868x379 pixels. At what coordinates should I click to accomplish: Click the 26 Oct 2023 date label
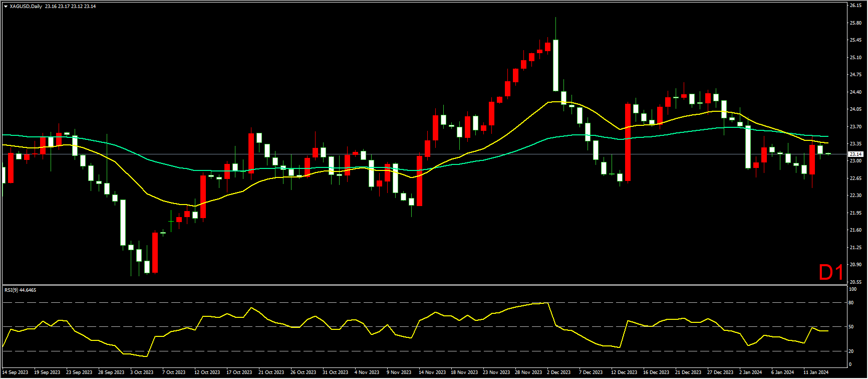[304, 372]
